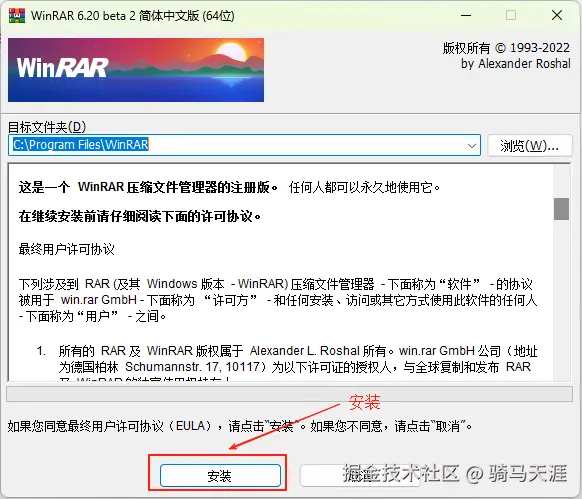The width and height of the screenshot is (582, 499).
Task: Click the C:\Program Files\WinRAR path field
Action: pos(244,145)
